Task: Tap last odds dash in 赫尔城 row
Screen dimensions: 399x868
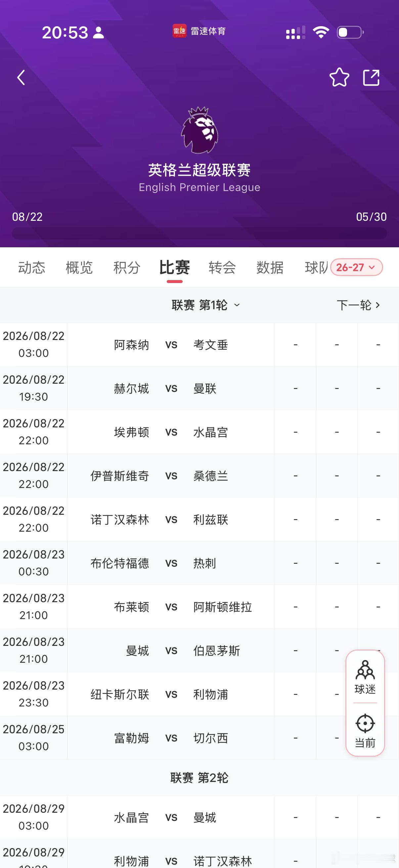Action: 378,389
